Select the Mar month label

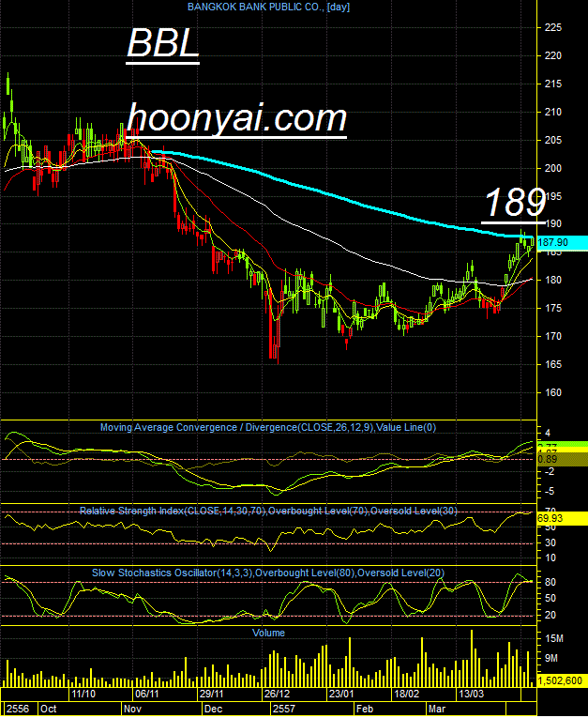[437, 709]
